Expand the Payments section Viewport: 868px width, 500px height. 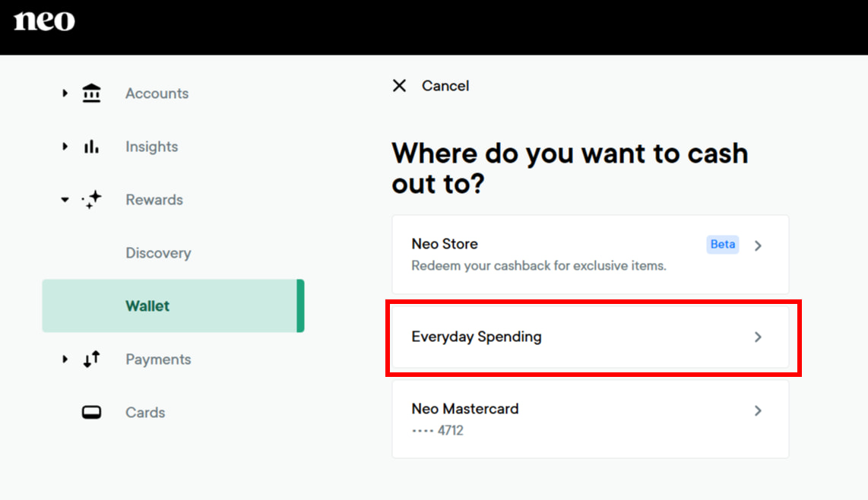tap(65, 359)
